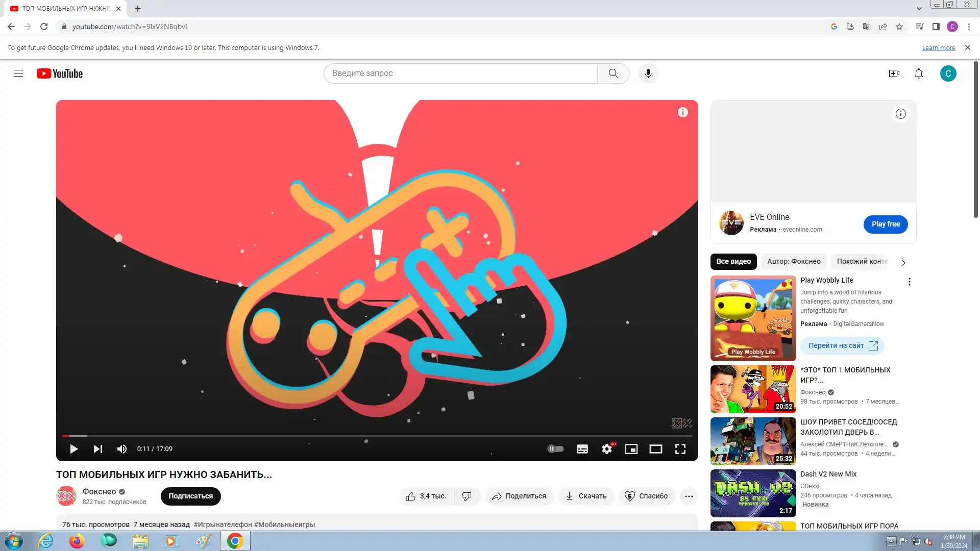Click the voice search microphone icon
The width and height of the screenshot is (980, 551).
click(648, 73)
